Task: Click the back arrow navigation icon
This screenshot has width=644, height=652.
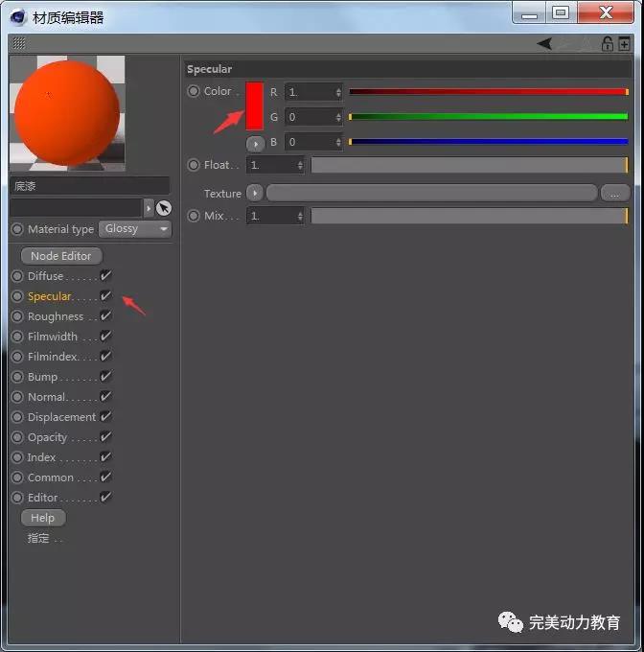Action: pos(544,43)
